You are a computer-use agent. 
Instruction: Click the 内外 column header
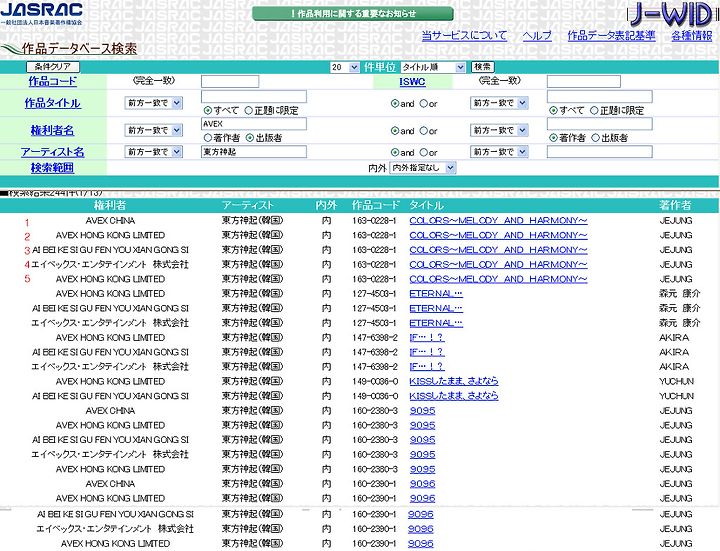pyautogui.click(x=326, y=205)
